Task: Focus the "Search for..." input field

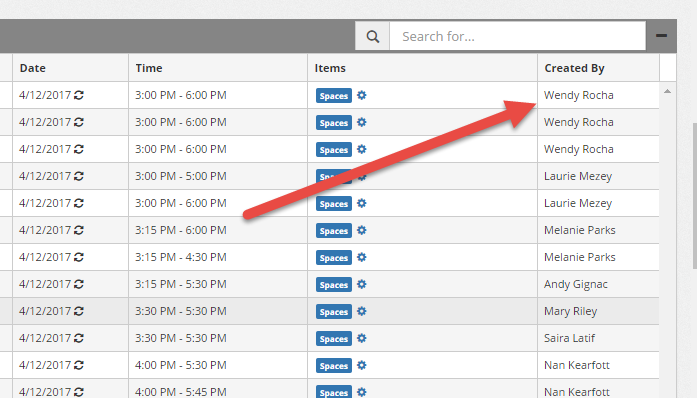Action: tap(517, 36)
